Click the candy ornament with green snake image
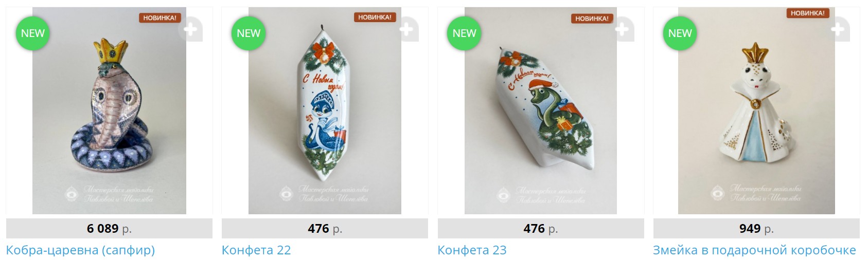Viewport: 868px width, 260px height. pos(540,110)
